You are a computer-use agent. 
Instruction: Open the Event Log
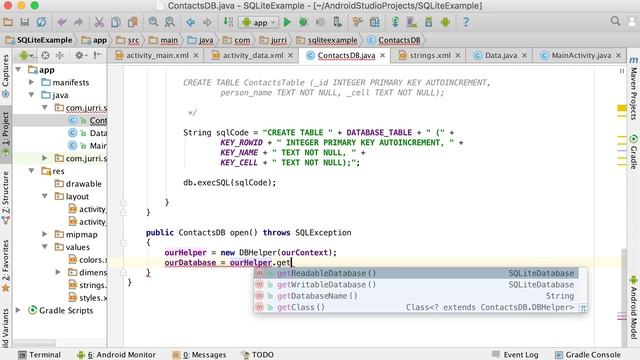coord(515,355)
